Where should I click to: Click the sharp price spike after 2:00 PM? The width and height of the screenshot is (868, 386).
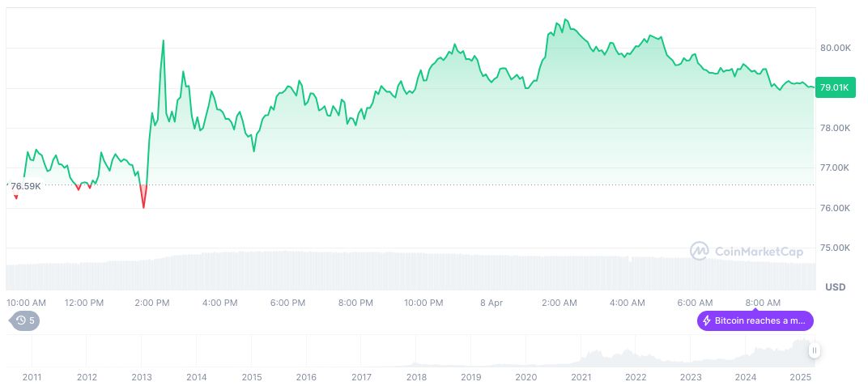coord(164,41)
